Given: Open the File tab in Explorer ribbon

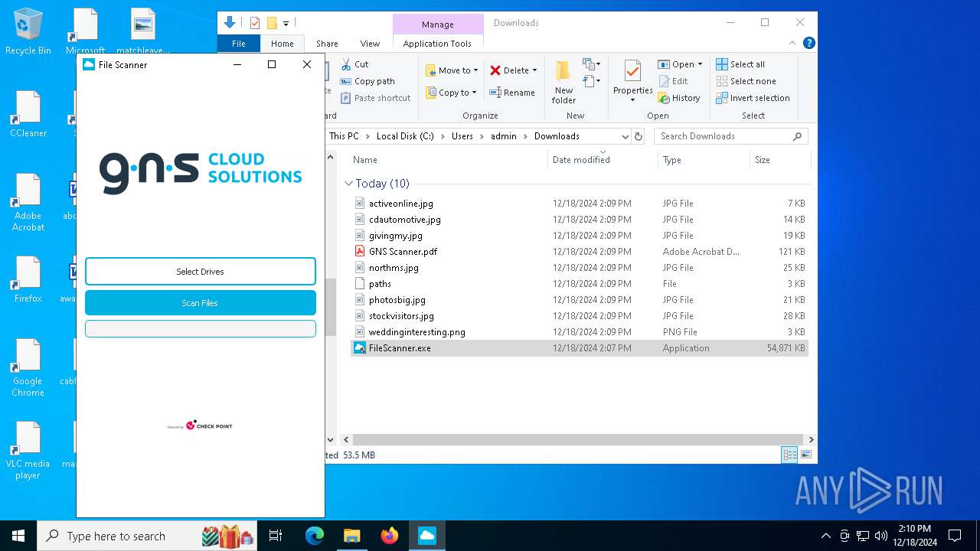Looking at the screenshot, I should click(x=239, y=44).
